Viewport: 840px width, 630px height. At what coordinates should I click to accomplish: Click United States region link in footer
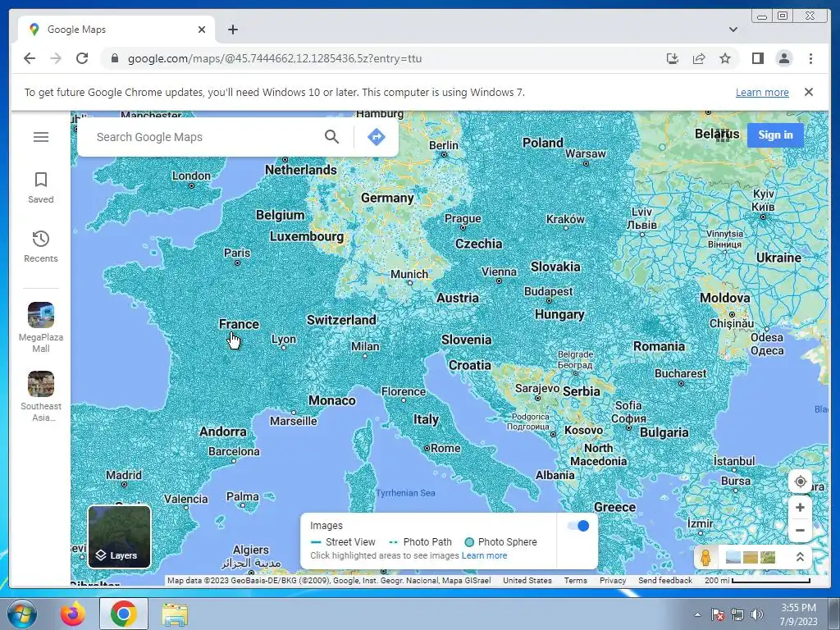pos(527,580)
